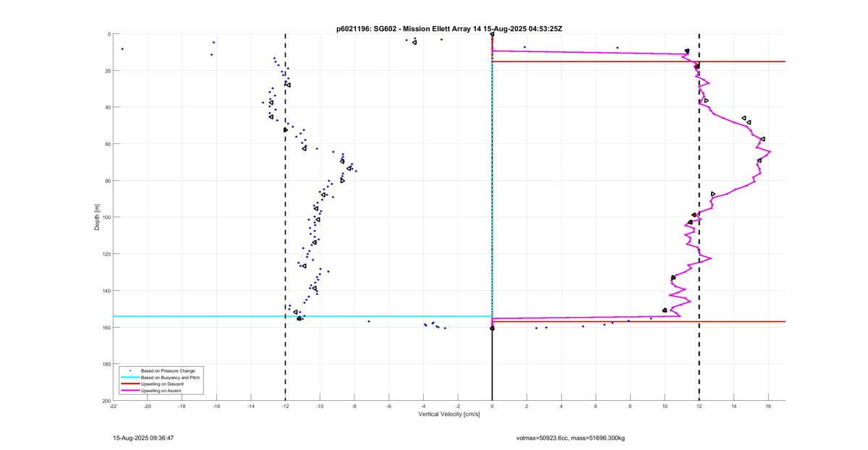Click depth axis tick label '100'
Image resolution: width=868 pixels, height=450 pixels.
(106, 217)
